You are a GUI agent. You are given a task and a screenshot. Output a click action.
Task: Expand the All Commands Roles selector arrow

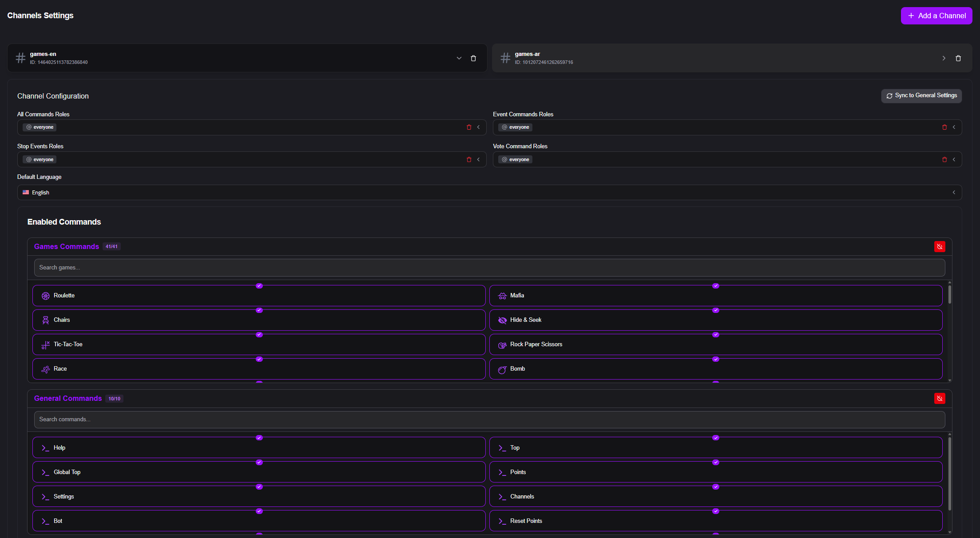479,127
